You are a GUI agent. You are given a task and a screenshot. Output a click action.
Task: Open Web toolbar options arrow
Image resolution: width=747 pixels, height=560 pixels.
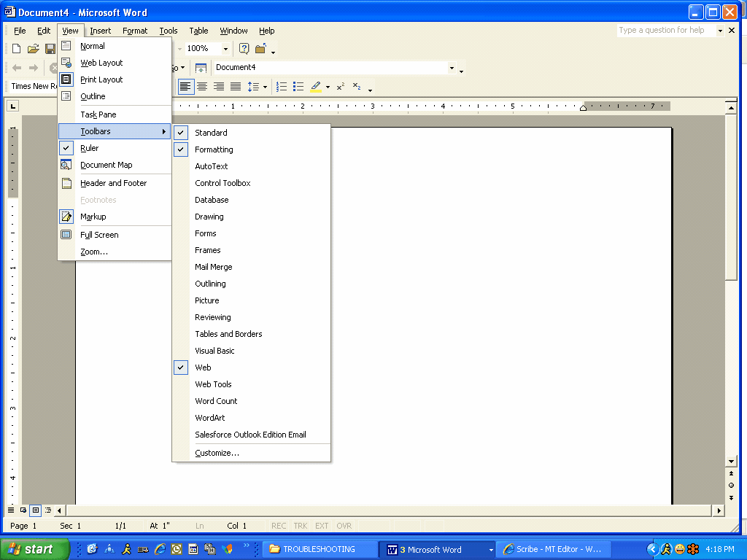(x=461, y=71)
